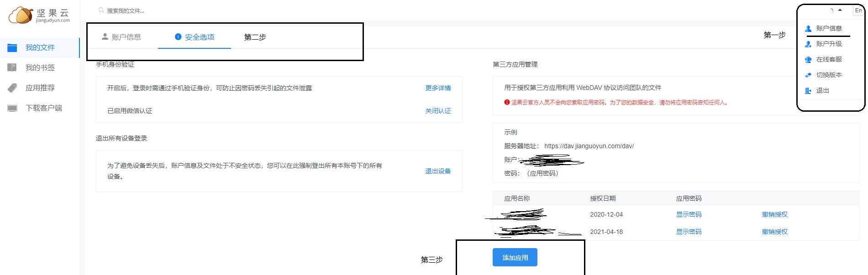
Task: Click the exit icon beside 退出
Action: coord(808,90)
